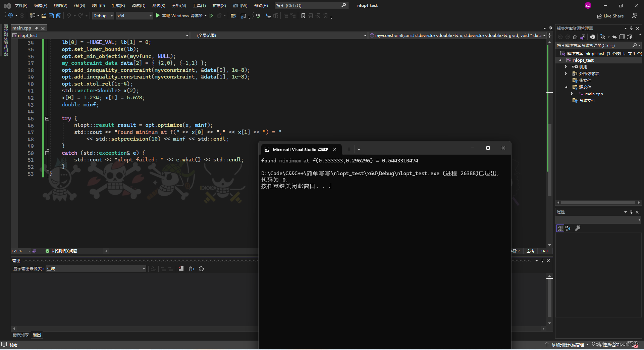Select the Undo icon in the toolbar
Screen dimensions: 644x350
(x=69, y=16)
